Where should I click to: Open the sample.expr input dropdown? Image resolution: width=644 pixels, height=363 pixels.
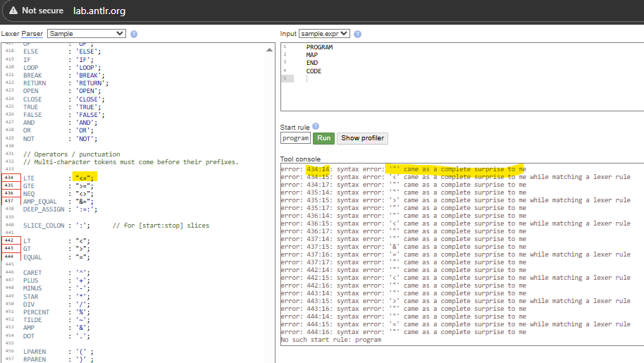click(324, 34)
